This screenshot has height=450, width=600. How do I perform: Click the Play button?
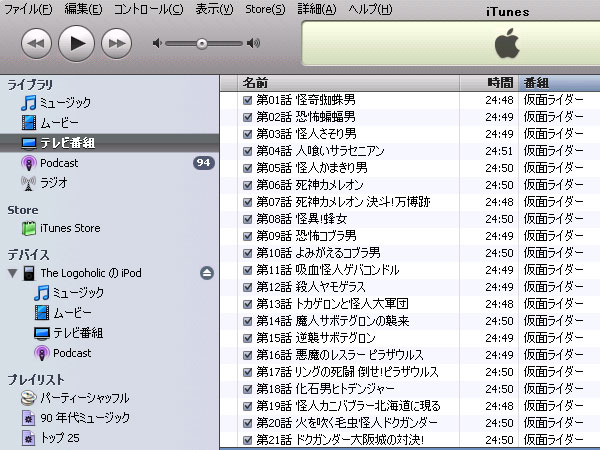click(x=76, y=43)
